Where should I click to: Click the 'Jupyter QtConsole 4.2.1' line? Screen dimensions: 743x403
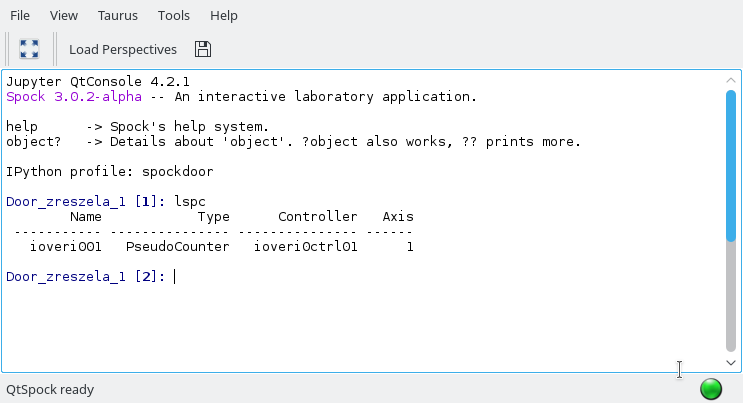pyautogui.click(x=98, y=82)
